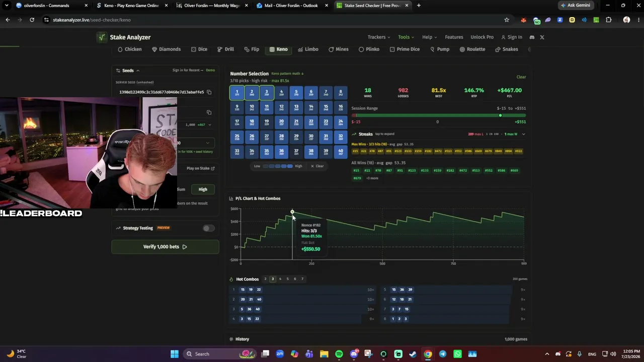This screenshot has width=644, height=362.
Task: Open a new Chrome tab
Action: tap(419, 6)
